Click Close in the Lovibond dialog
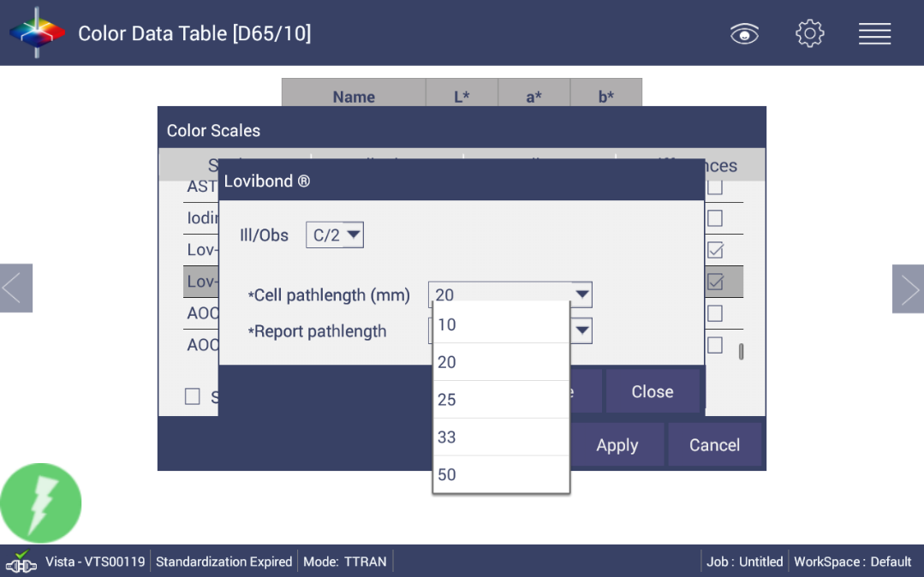The image size is (924, 577). pos(652,391)
